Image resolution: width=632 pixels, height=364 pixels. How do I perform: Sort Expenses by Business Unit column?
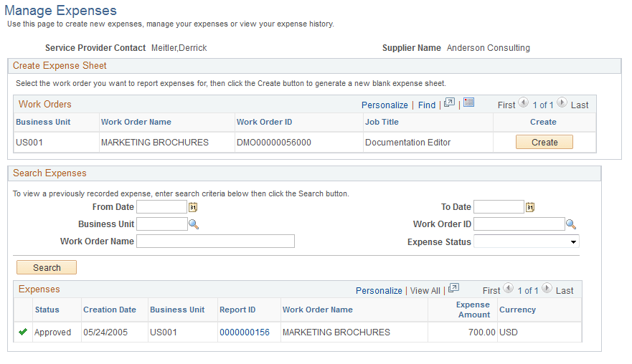pyautogui.click(x=177, y=310)
